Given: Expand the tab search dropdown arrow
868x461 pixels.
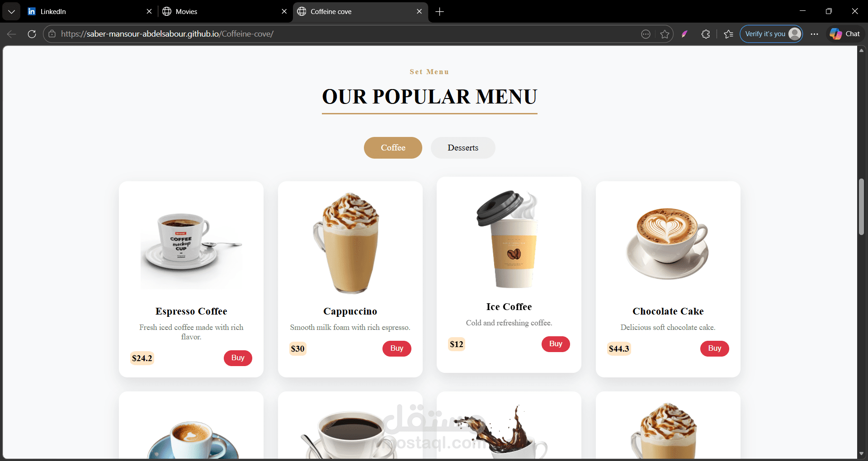Looking at the screenshot, I should tap(11, 11).
